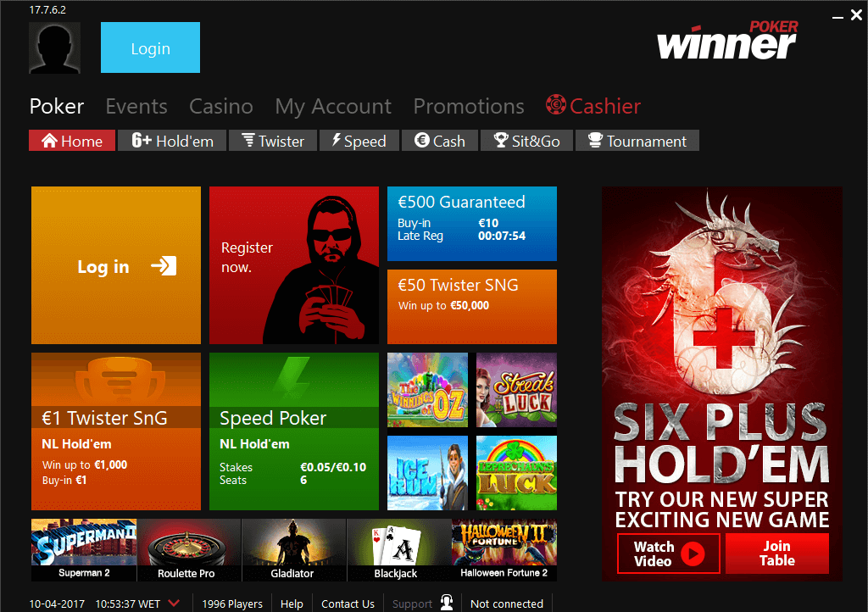Open the €50 Twister SNG tile
This screenshot has width=868, height=612.
click(471, 307)
